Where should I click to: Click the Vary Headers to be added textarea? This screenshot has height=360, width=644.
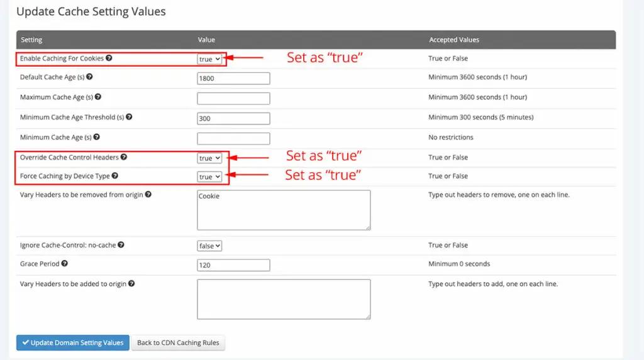[284, 299]
